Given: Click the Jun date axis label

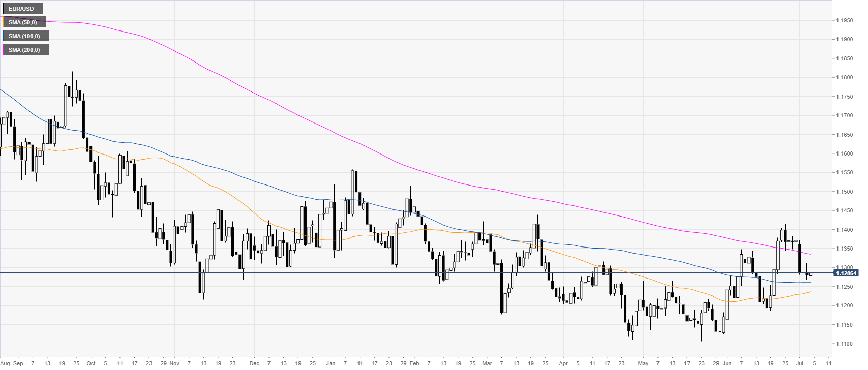Looking at the screenshot, I should coord(727,363).
